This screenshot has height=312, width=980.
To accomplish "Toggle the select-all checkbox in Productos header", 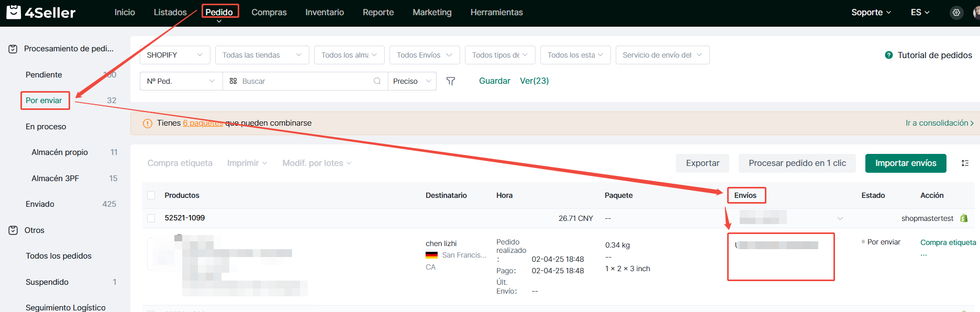I will 151,195.
